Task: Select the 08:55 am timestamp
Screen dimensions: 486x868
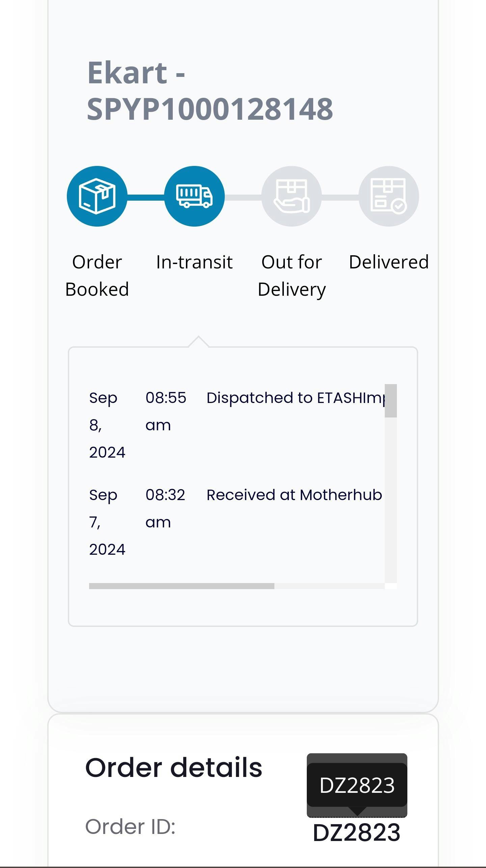Action: (x=166, y=411)
